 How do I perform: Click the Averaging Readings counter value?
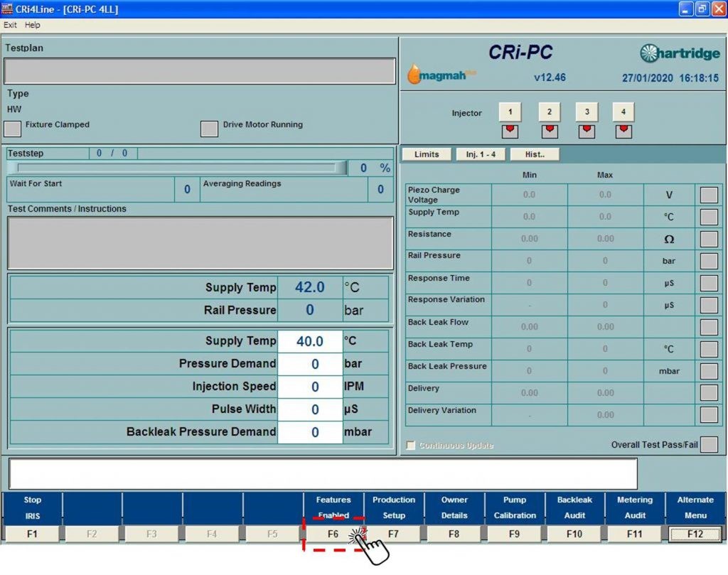[380, 189]
